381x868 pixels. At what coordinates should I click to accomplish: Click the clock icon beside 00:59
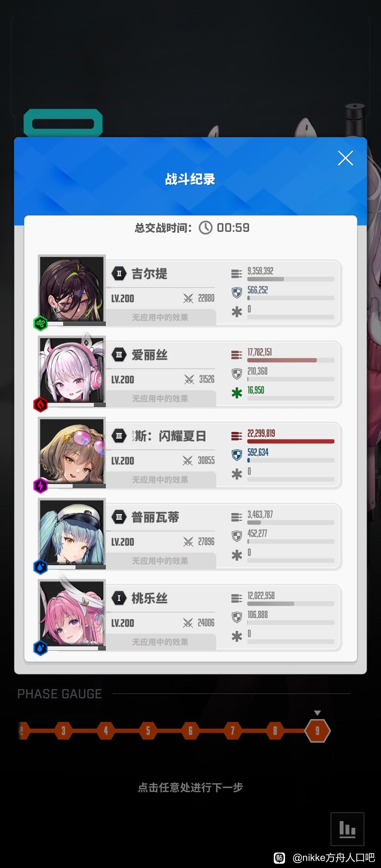[x=206, y=228]
